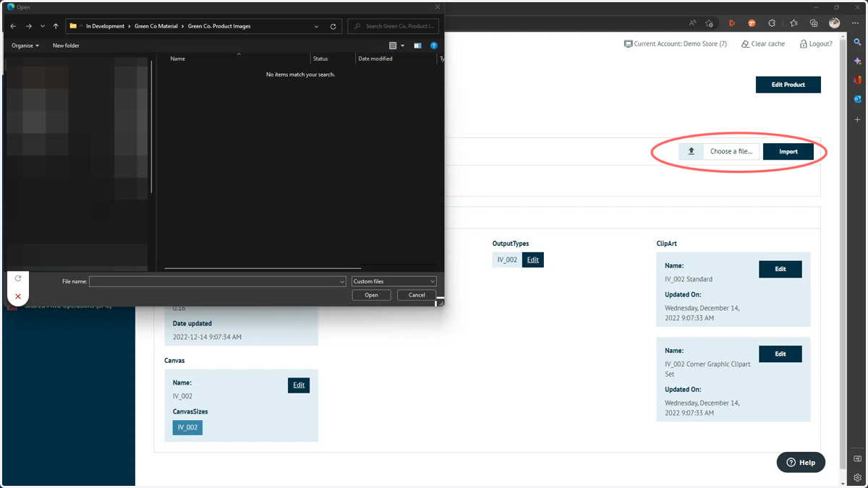The height and width of the screenshot is (488, 868).
Task: Toggle the sidebar hide icon at bottom
Action: click(858, 458)
